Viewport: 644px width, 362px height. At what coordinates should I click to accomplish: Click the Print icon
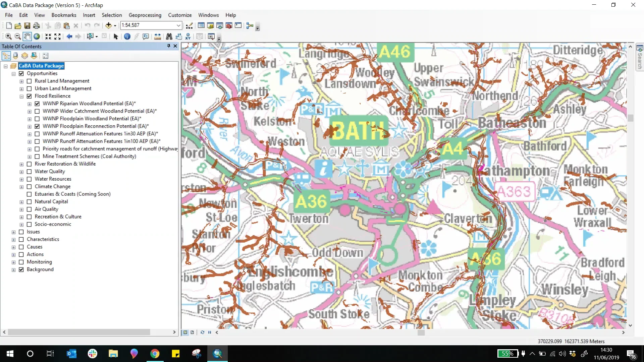coord(37,25)
